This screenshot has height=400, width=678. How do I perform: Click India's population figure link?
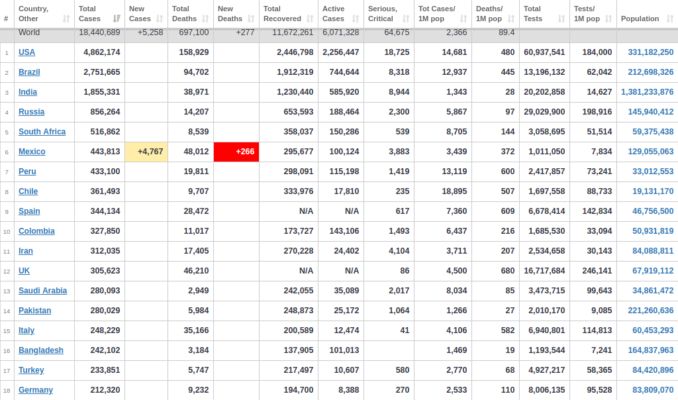coord(647,92)
